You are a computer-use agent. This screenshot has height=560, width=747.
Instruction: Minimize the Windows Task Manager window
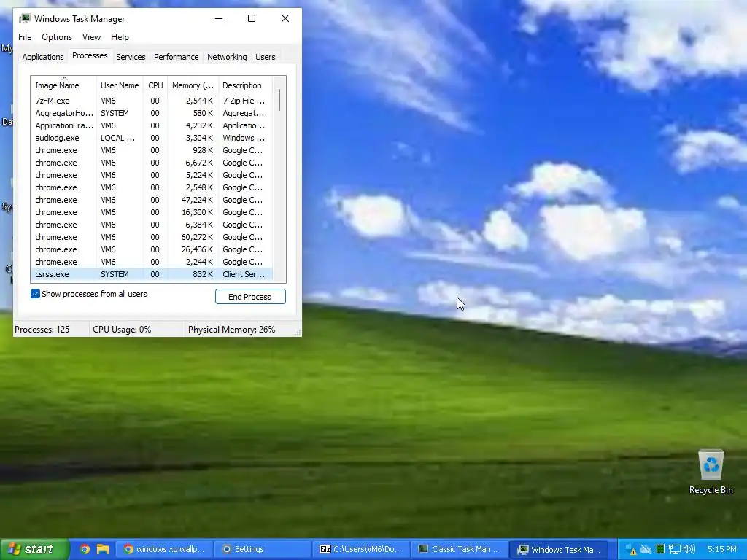coord(219,18)
